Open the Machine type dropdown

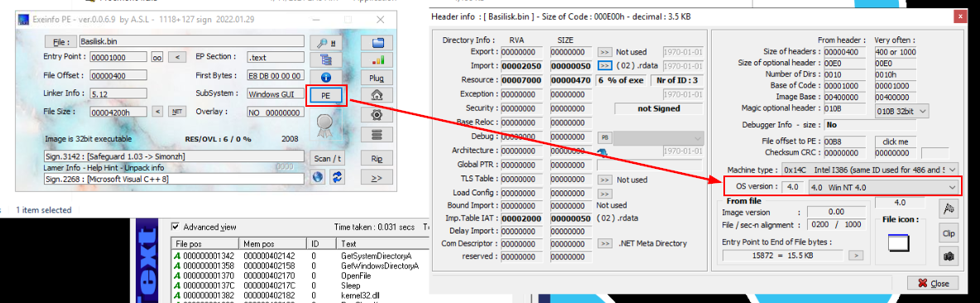click(x=871, y=170)
